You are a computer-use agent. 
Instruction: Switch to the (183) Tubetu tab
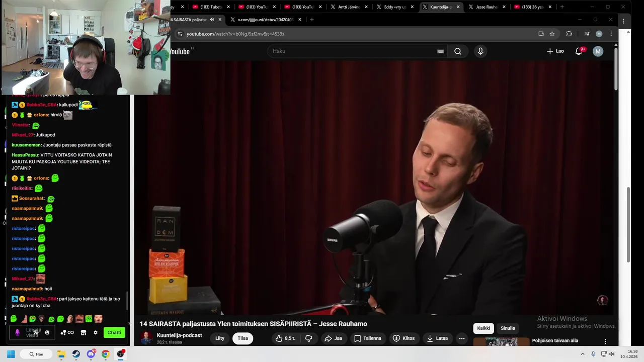(x=210, y=7)
